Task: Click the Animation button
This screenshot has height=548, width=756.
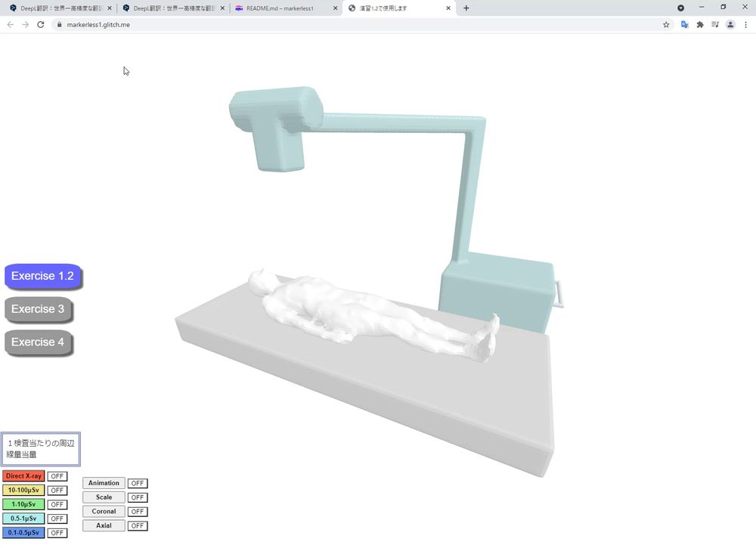Action: tap(104, 483)
